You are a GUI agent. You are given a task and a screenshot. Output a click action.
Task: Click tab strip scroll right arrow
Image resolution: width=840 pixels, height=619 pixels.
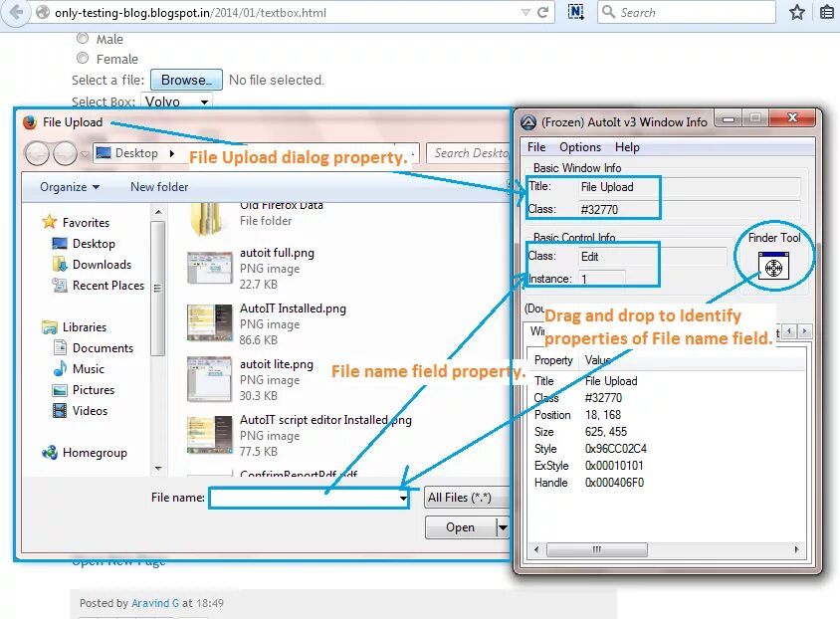pos(804,331)
